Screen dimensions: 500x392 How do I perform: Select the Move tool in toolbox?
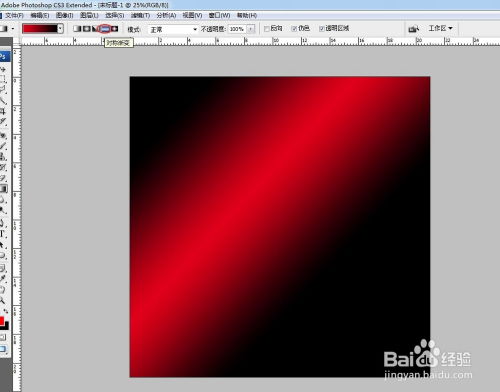(3, 69)
